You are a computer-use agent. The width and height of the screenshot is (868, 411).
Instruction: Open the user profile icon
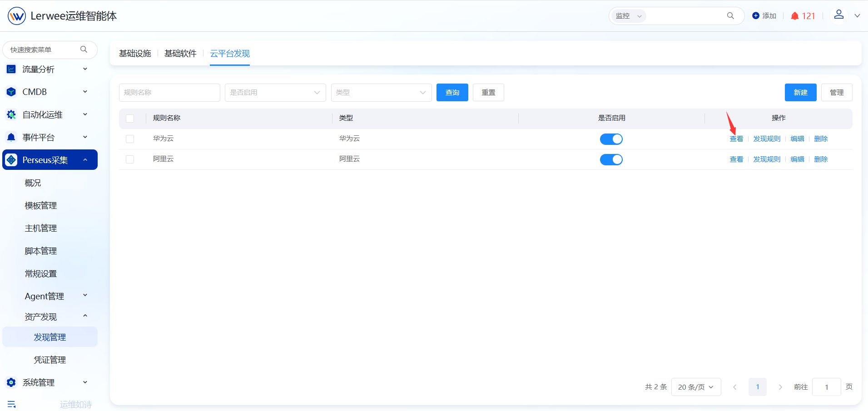(x=839, y=15)
